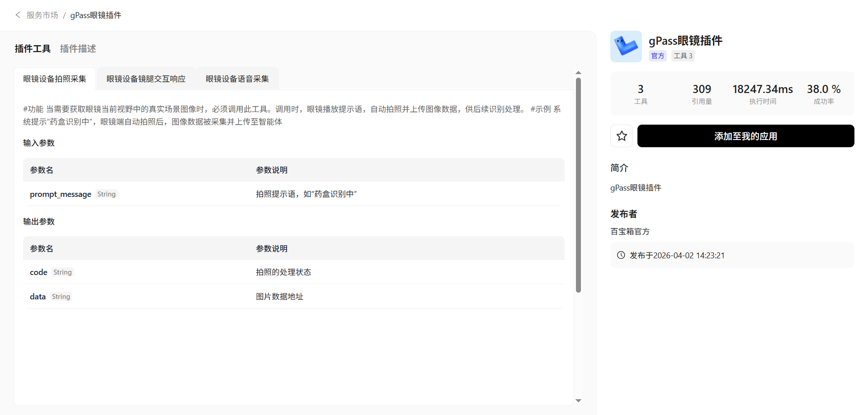Click the 工具 3 badge
This screenshot has width=868, height=415.
coord(683,56)
